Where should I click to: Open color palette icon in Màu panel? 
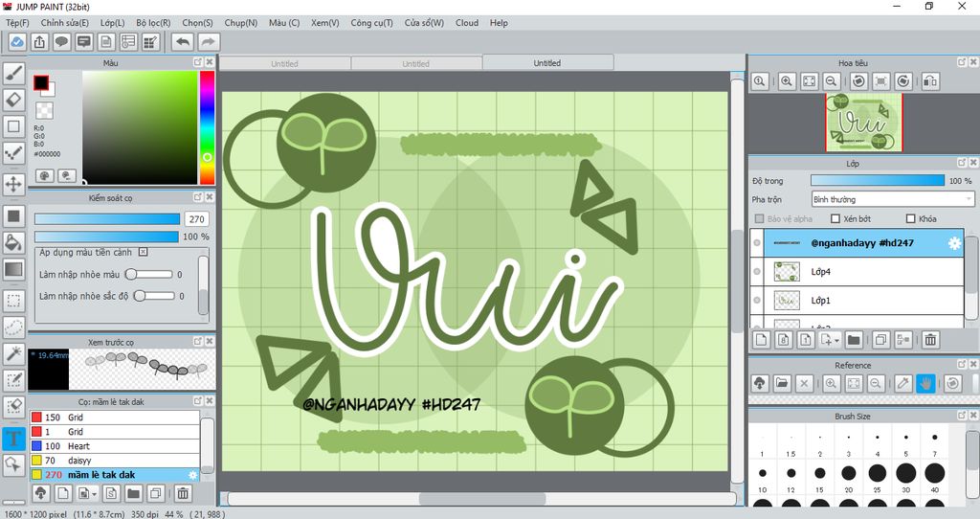click(44, 175)
